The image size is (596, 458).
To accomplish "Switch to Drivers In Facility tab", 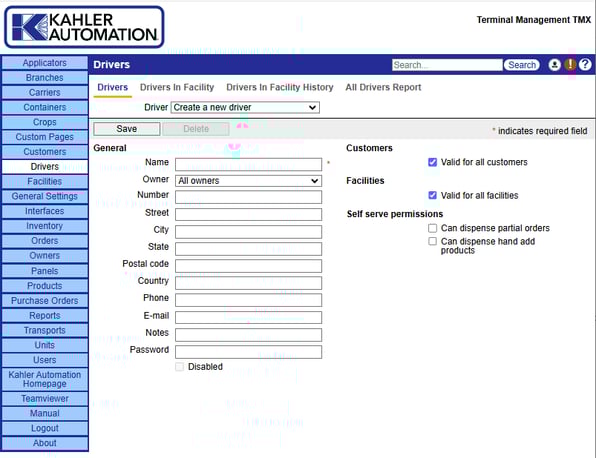I will 177,87.
